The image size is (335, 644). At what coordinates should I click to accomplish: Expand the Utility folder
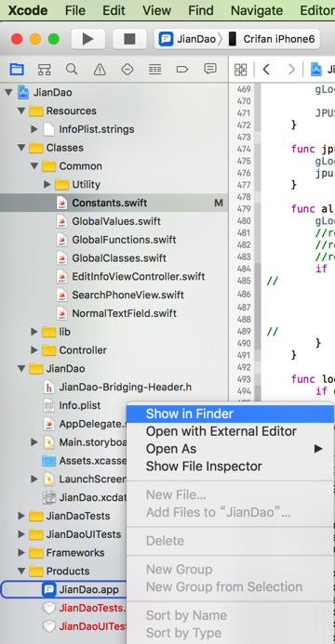point(47,184)
